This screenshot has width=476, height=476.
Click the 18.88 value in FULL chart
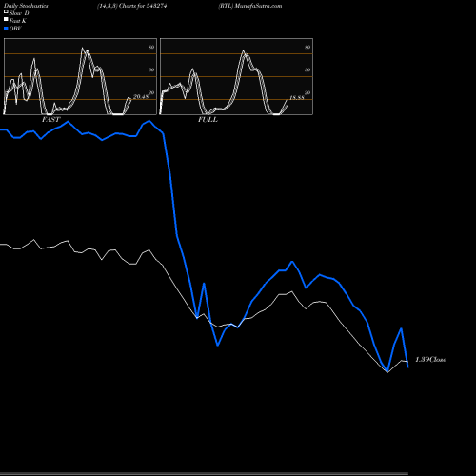pyautogui.click(x=297, y=97)
